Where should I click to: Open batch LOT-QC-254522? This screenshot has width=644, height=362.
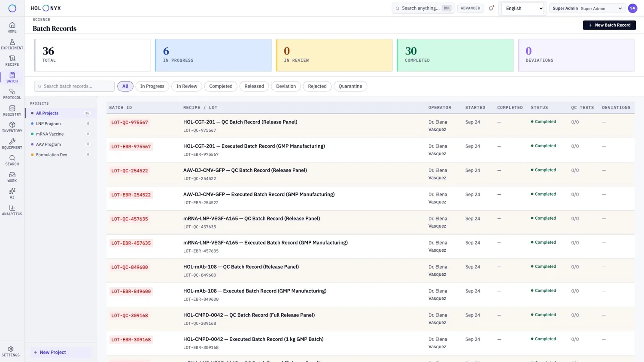tap(130, 171)
